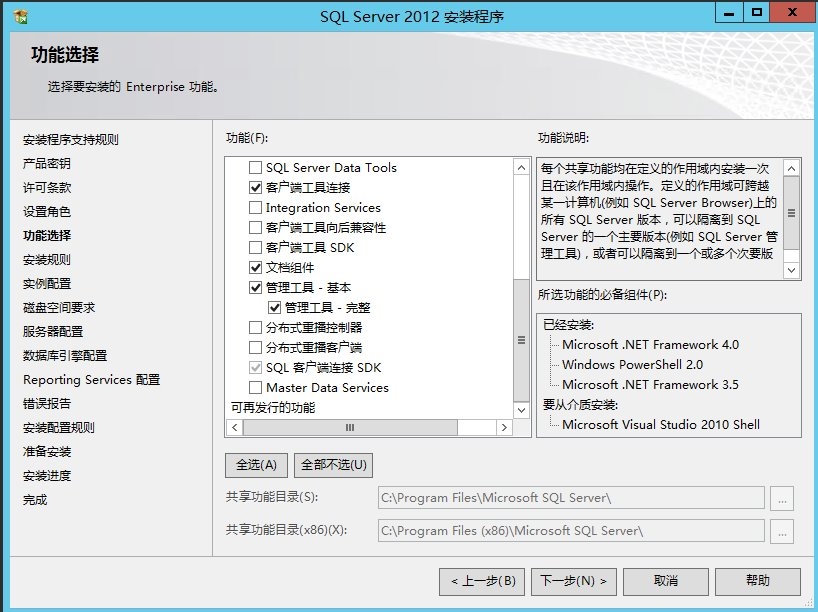Uncheck 管理工具 - 基本 checkbox

[x=255, y=287]
